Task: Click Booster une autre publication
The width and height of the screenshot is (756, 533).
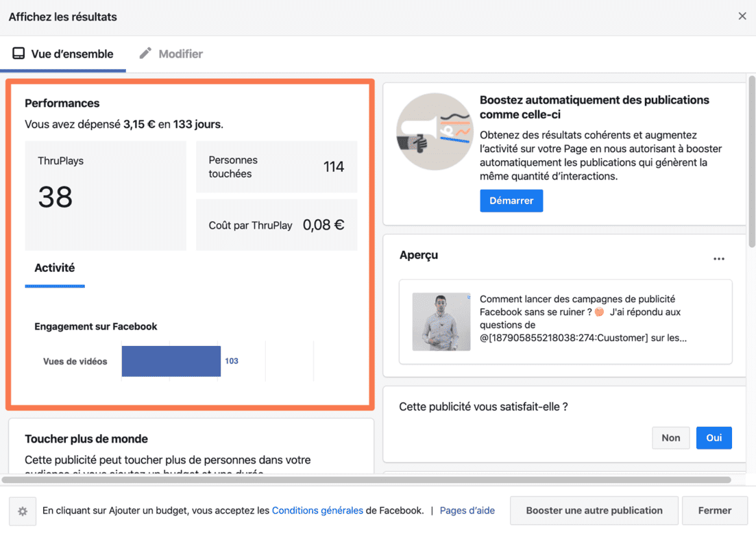Action: point(594,510)
